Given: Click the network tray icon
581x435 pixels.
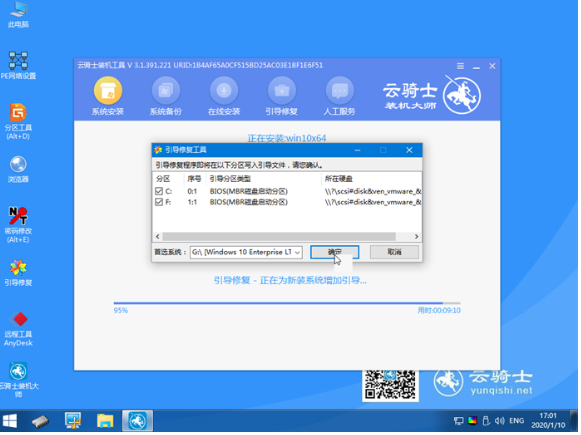Looking at the screenshot, I should click(458, 421).
